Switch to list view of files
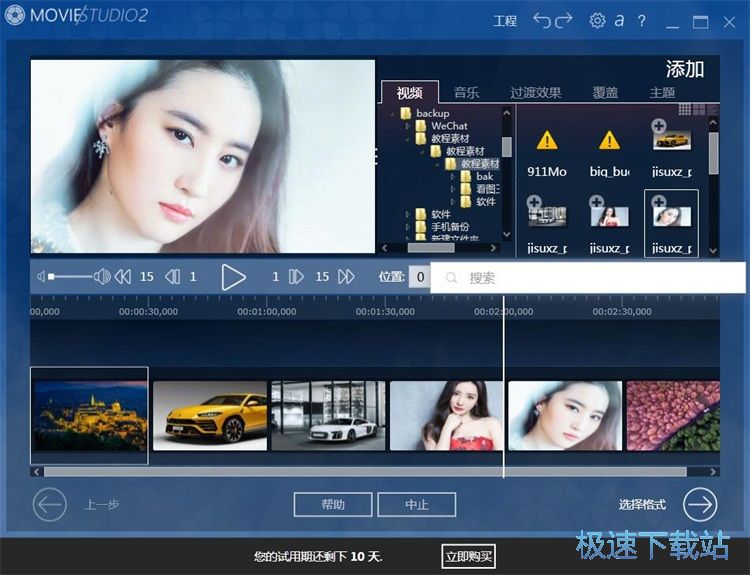Viewport: 750px width, 575px height. tap(712, 110)
